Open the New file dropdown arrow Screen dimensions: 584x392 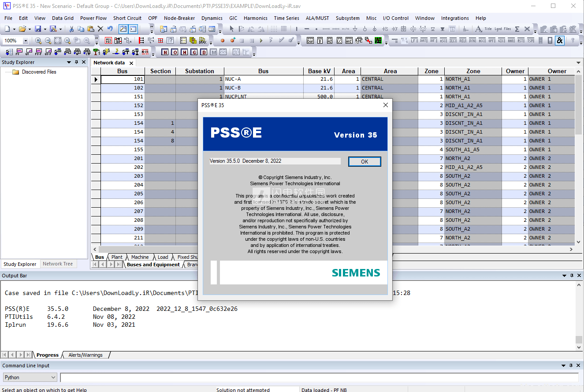15,29
